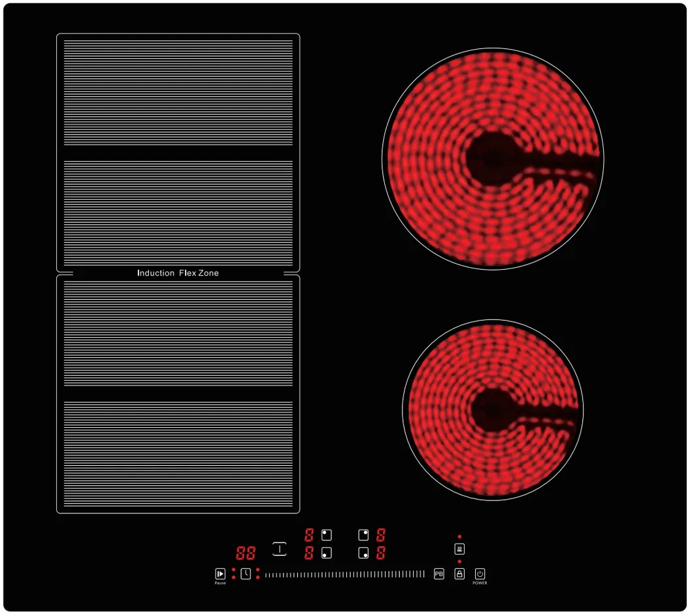Click the Induction Flex Zone label

[178, 273]
